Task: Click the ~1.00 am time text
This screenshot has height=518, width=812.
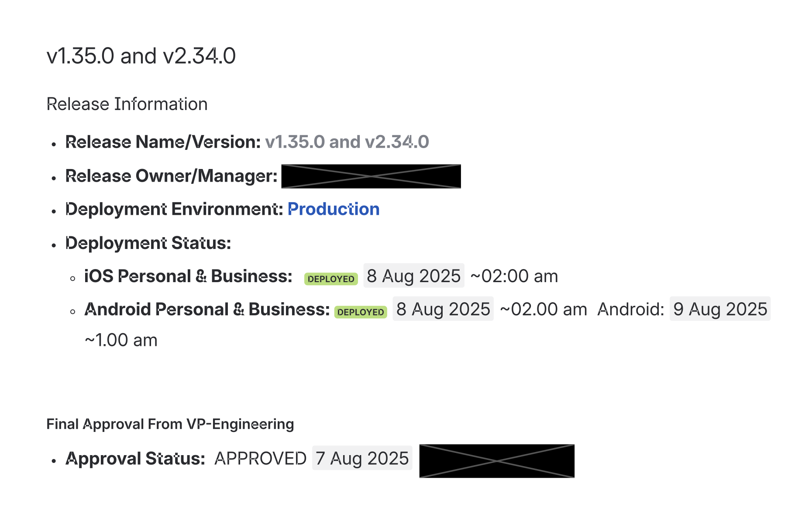Action: (121, 340)
